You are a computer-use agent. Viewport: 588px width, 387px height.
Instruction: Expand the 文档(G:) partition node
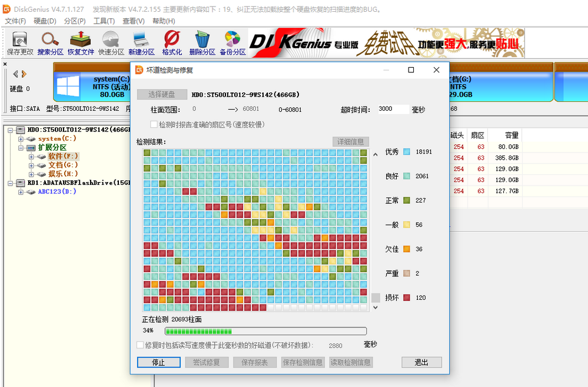tap(32, 165)
